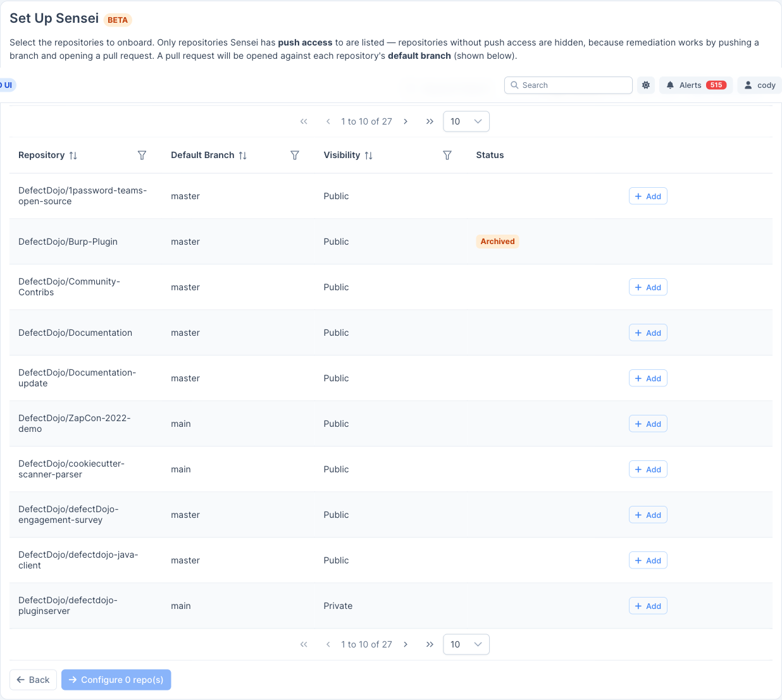
Task: Focus the Search input field
Action: coord(568,85)
